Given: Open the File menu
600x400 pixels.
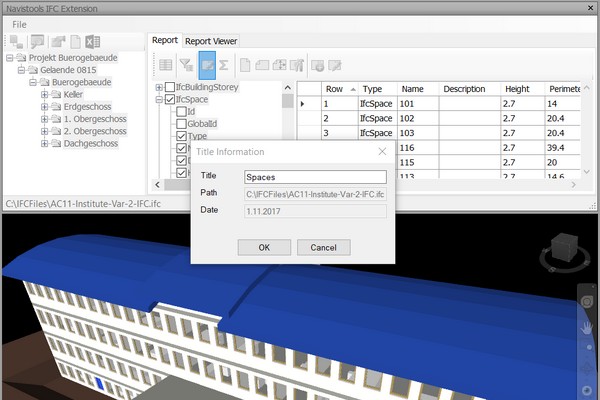Looking at the screenshot, I should coord(20,23).
